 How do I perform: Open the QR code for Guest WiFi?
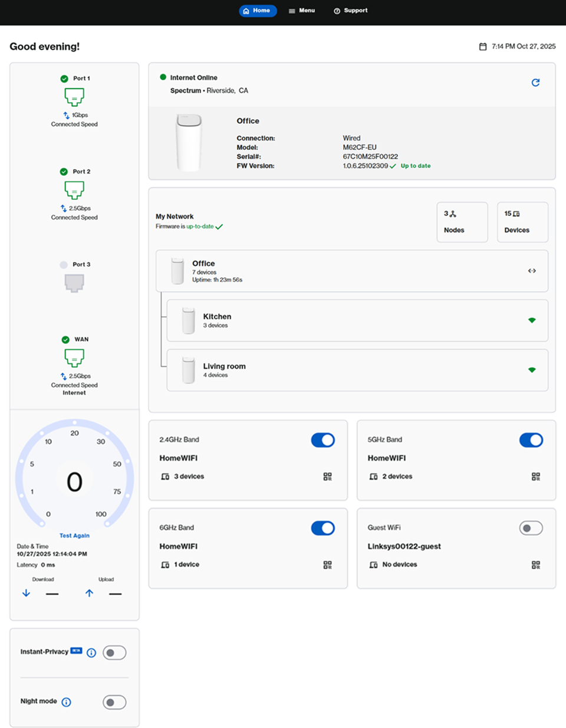click(x=535, y=565)
